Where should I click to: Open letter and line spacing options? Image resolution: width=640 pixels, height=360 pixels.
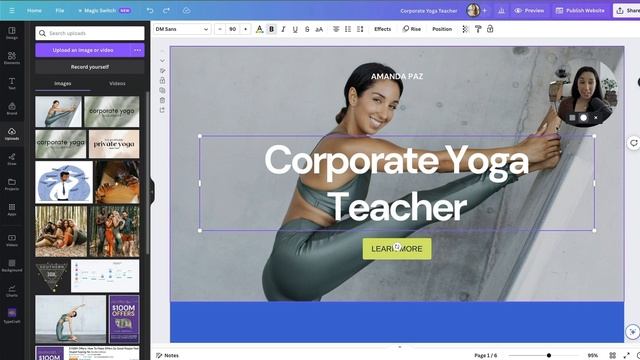coord(360,29)
